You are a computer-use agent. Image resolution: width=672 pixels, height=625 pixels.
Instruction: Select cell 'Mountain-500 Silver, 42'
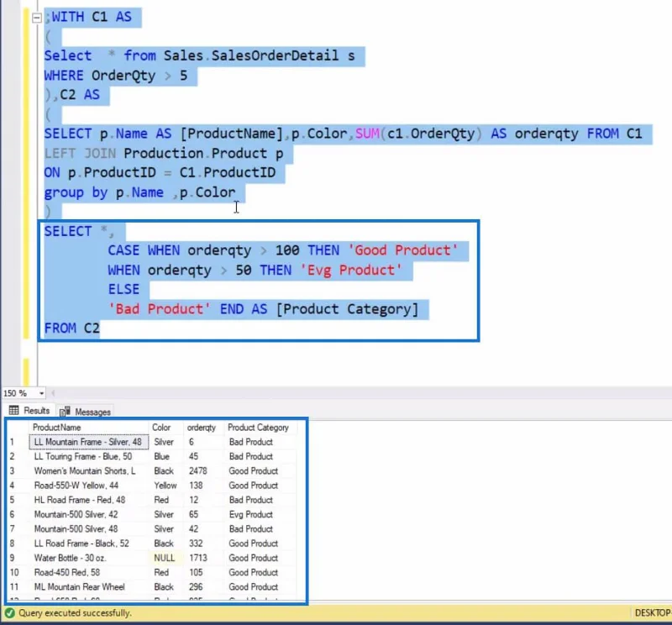coord(88,514)
